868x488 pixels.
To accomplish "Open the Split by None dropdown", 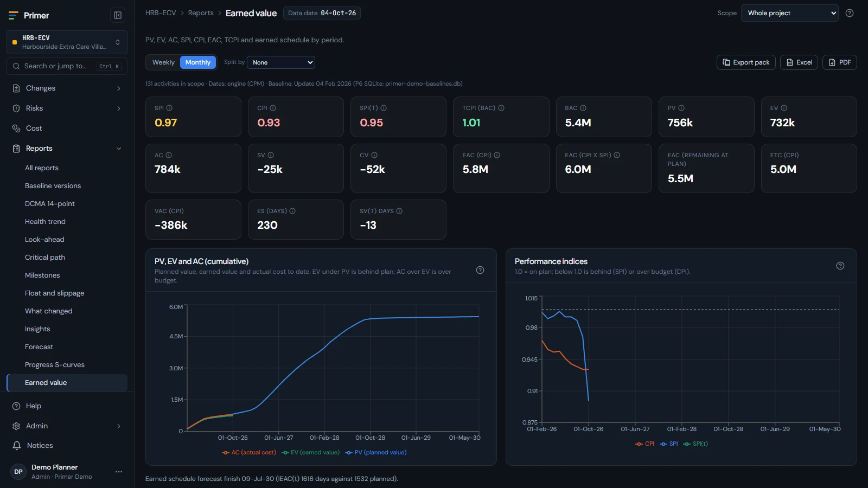I will click(x=281, y=62).
